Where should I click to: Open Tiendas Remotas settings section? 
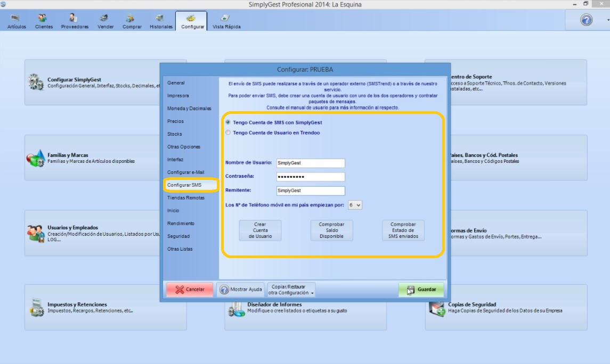186,198
